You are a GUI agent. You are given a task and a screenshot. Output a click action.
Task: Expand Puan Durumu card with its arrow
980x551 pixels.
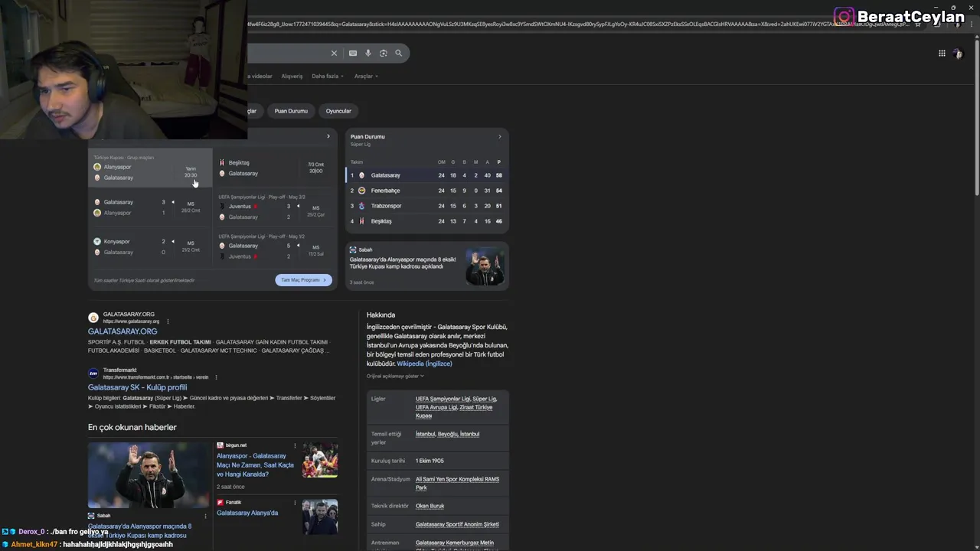[500, 136]
